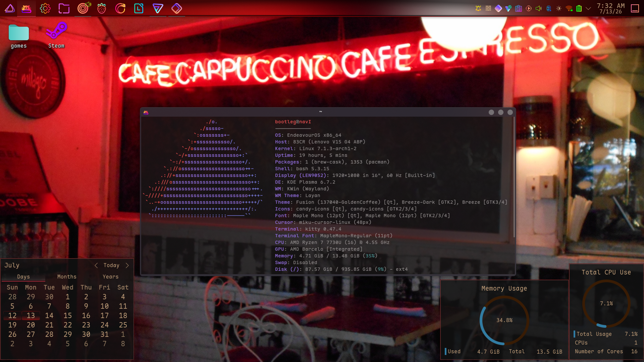Screen dimensions: 644x362
Task: Click the 'Swap: Disabled' terminal line
Action: pos(296,263)
